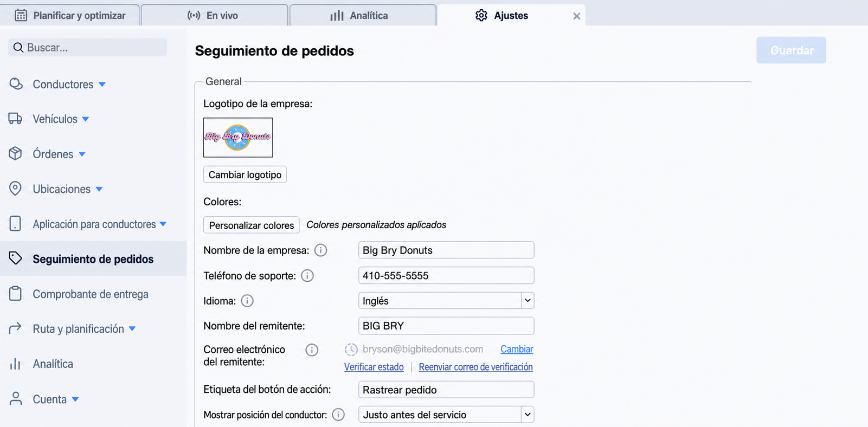Click the magnifier icon in Buscar field
868x427 pixels.
(18, 48)
